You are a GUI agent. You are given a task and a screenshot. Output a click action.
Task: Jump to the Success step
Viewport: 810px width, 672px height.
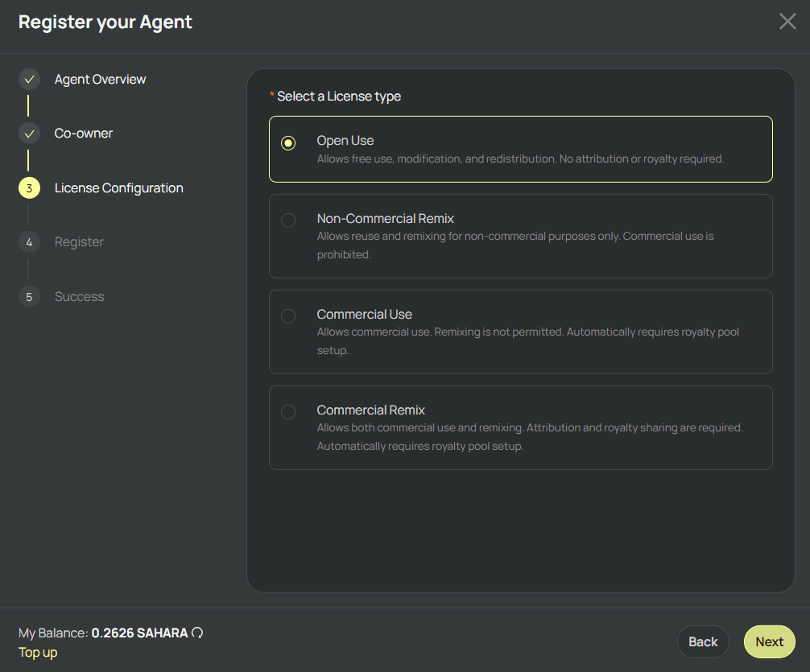pos(79,296)
